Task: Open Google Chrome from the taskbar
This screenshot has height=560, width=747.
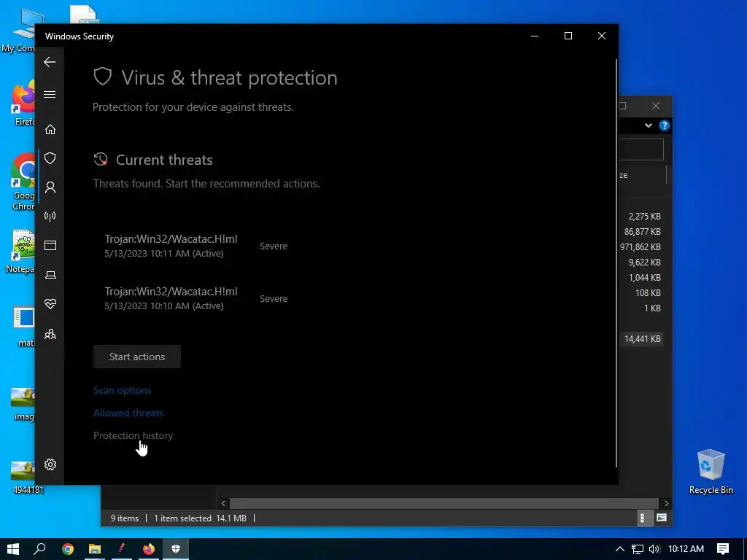Action: (68, 549)
